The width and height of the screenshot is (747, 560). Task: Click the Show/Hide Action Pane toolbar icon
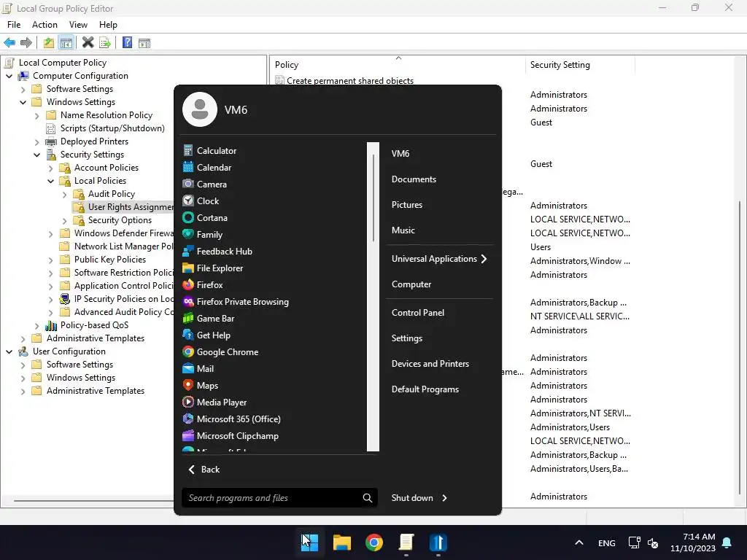click(144, 43)
